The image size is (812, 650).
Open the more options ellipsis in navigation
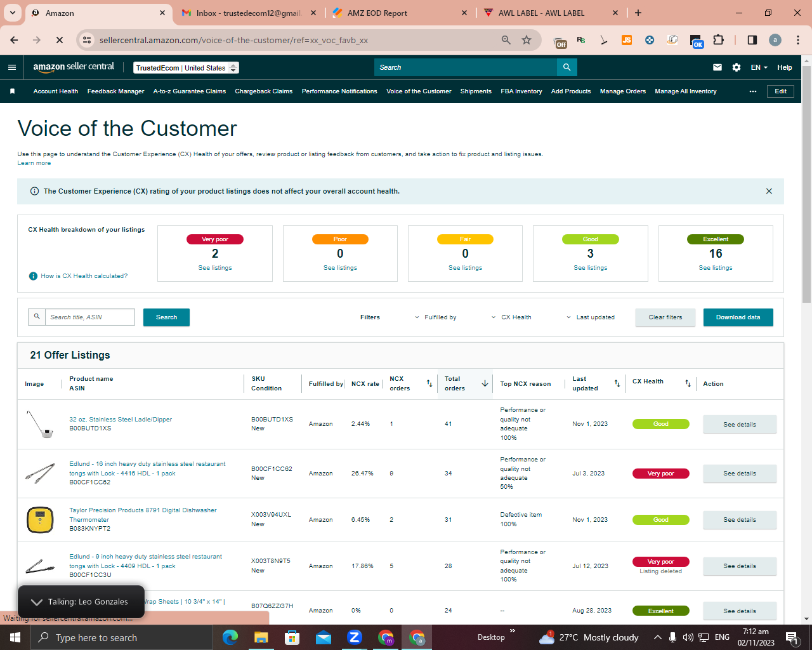click(753, 91)
